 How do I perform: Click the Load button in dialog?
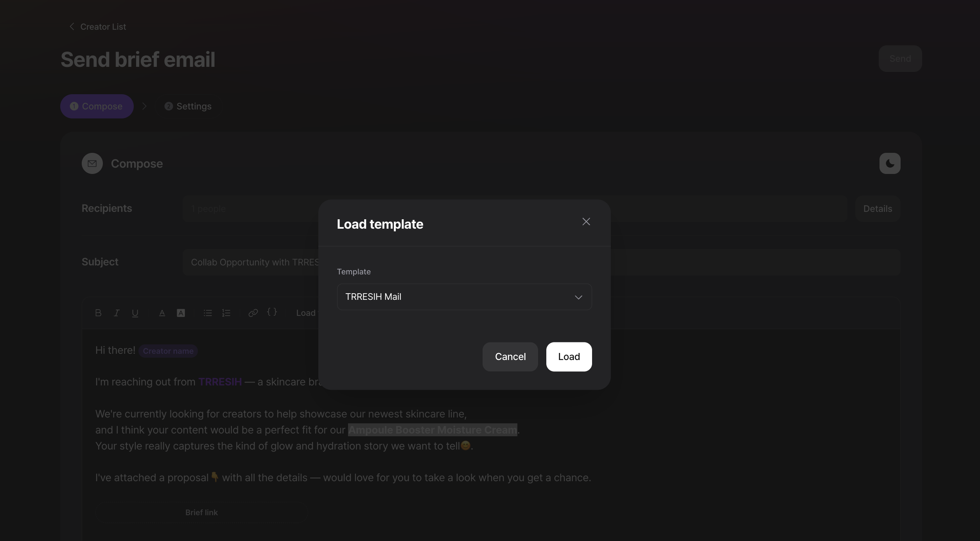569,356
